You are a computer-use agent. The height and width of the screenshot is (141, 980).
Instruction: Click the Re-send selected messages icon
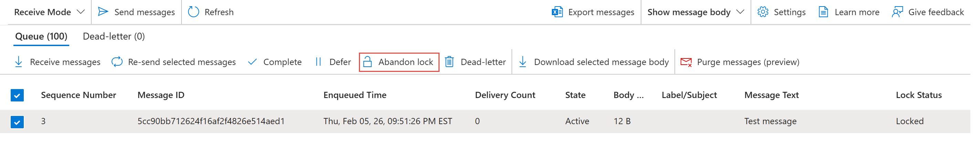117,62
